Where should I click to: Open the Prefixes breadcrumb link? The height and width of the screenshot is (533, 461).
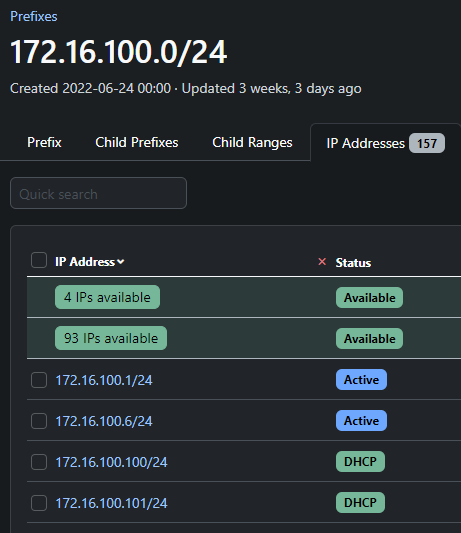[x=34, y=16]
